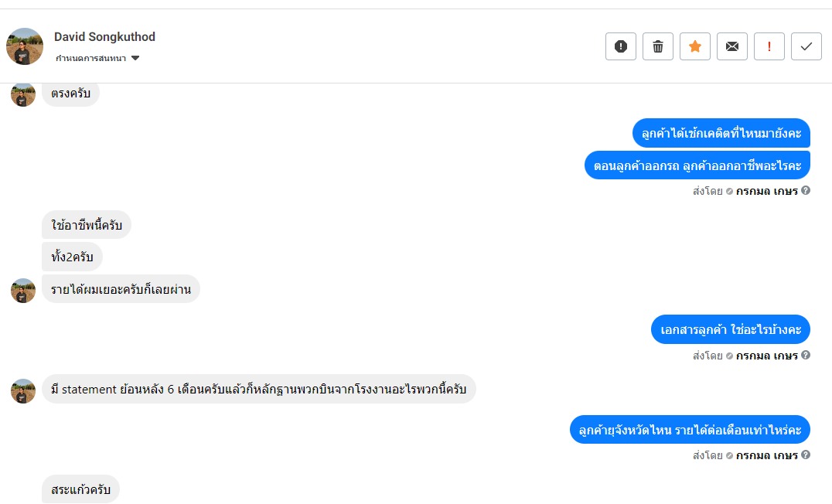Click sender name under เอกสารลูกค้า message
Viewport: 832px width, 504px height.
(x=766, y=356)
